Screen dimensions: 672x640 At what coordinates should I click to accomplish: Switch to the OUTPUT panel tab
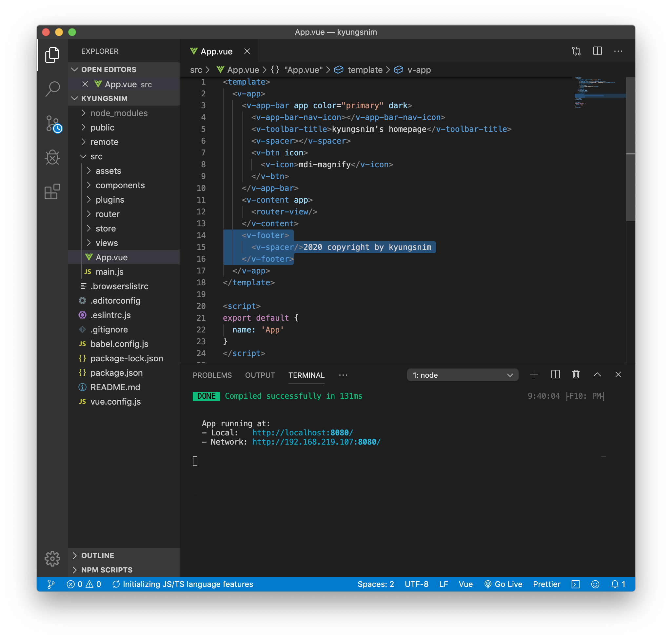[260, 375]
